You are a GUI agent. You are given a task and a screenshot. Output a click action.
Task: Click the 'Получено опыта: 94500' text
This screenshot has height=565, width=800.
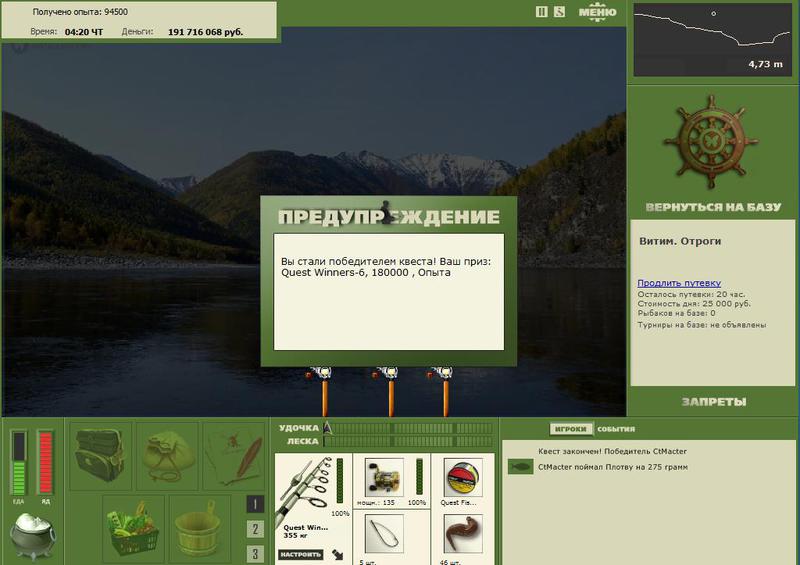point(80,12)
